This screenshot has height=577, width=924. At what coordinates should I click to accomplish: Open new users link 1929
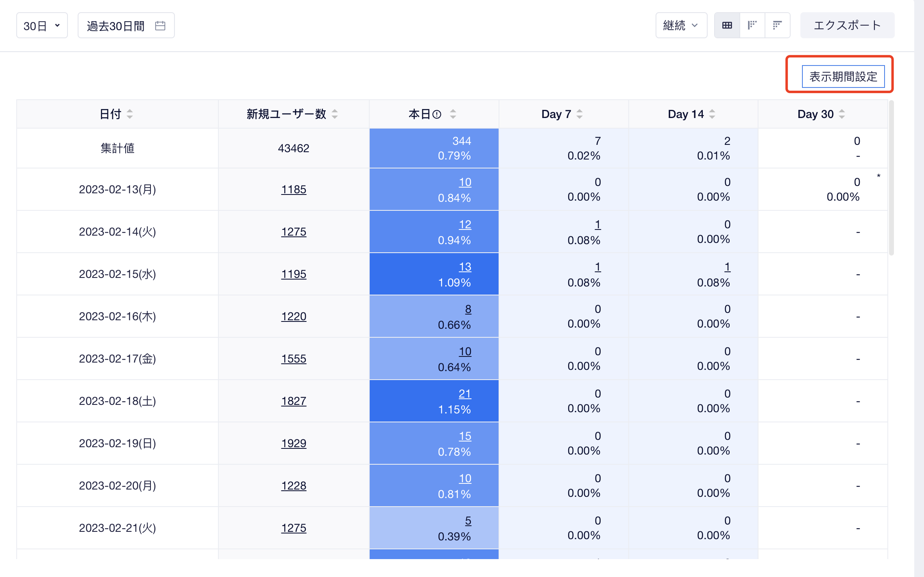click(x=294, y=443)
